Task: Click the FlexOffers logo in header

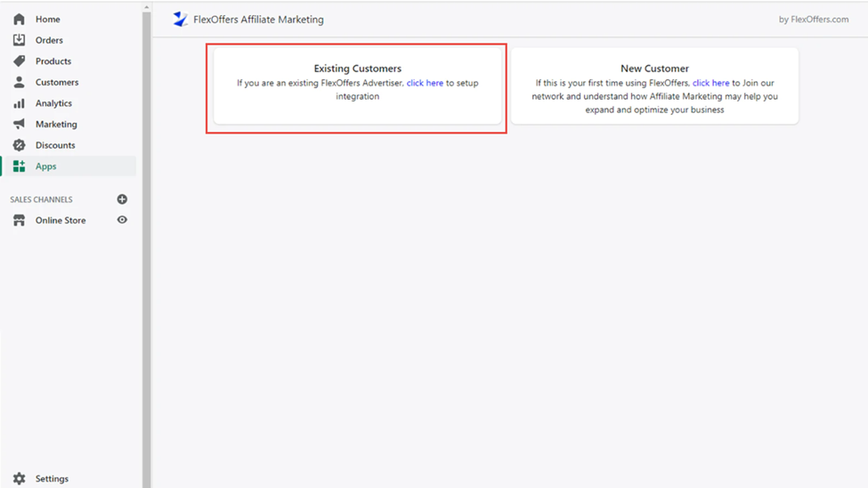Action: coord(180,19)
